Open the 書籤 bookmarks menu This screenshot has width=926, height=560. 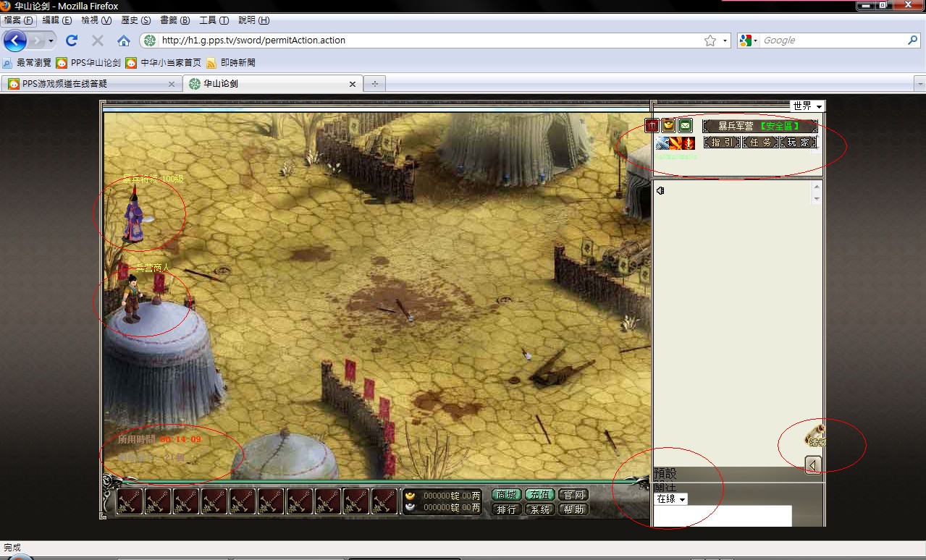pyautogui.click(x=174, y=20)
